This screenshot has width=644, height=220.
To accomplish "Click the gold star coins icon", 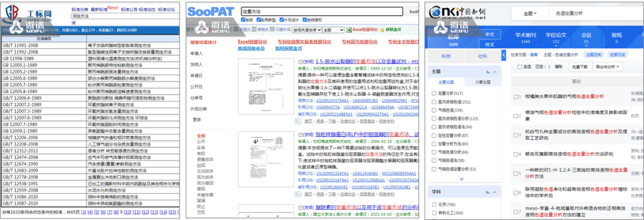I will [x=382, y=30].
